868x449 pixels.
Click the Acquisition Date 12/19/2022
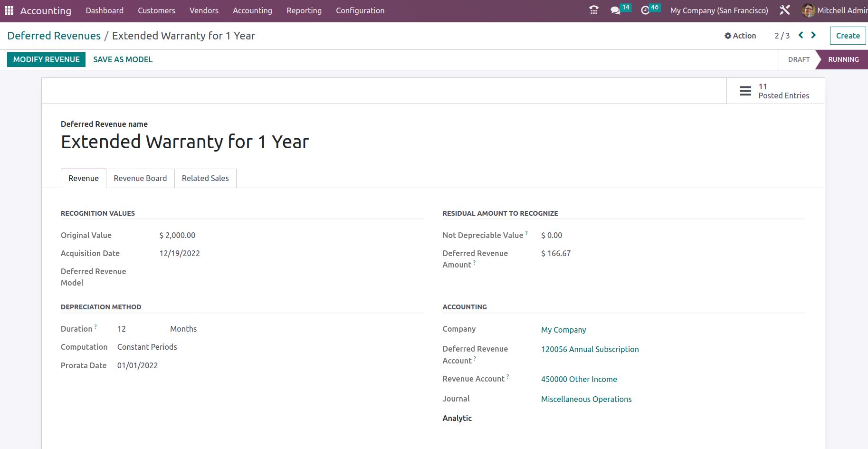pyautogui.click(x=180, y=253)
